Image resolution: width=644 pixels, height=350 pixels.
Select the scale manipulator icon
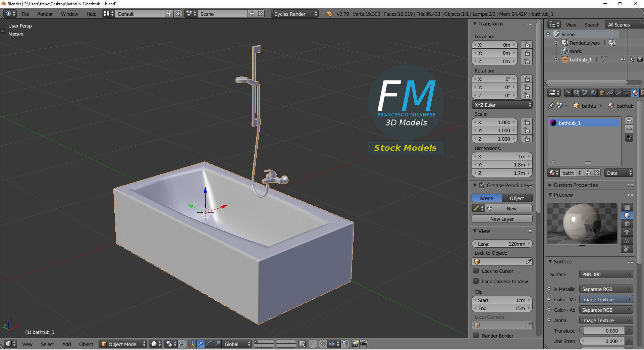pyautogui.click(x=217, y=344)
